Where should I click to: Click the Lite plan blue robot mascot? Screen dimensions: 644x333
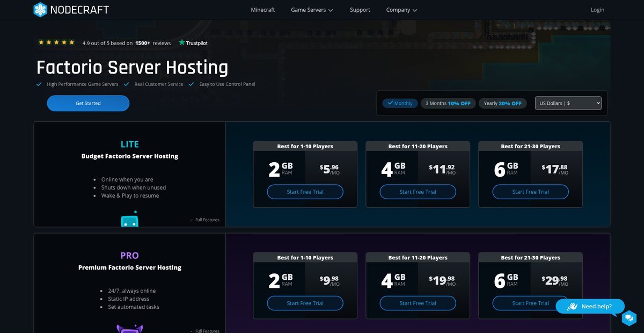pos(130,219)
